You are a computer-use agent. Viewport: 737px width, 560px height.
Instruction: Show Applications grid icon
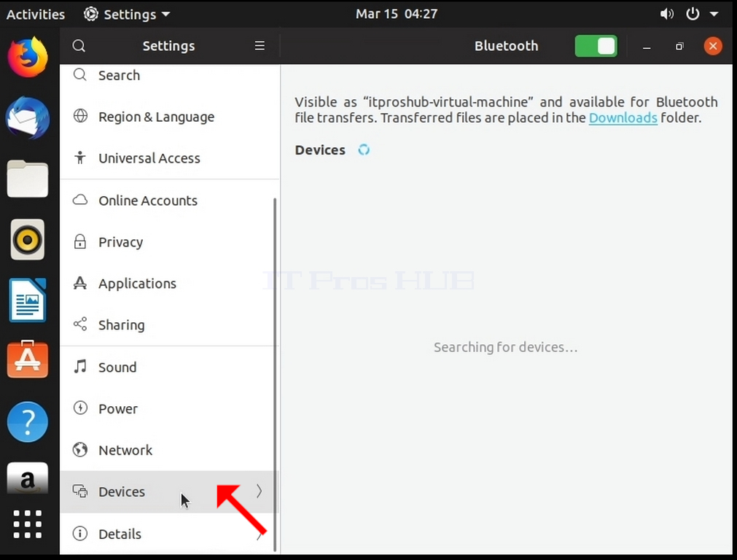[x=27, y=524]
